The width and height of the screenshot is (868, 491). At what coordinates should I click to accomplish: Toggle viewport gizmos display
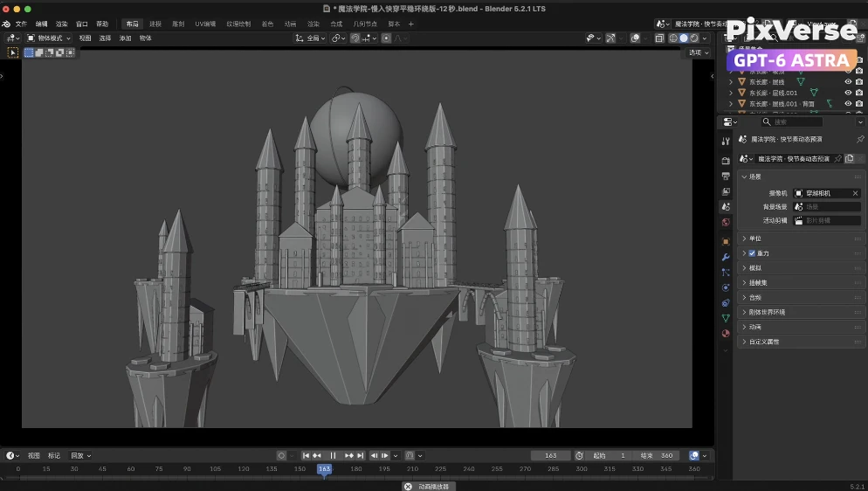610,38
